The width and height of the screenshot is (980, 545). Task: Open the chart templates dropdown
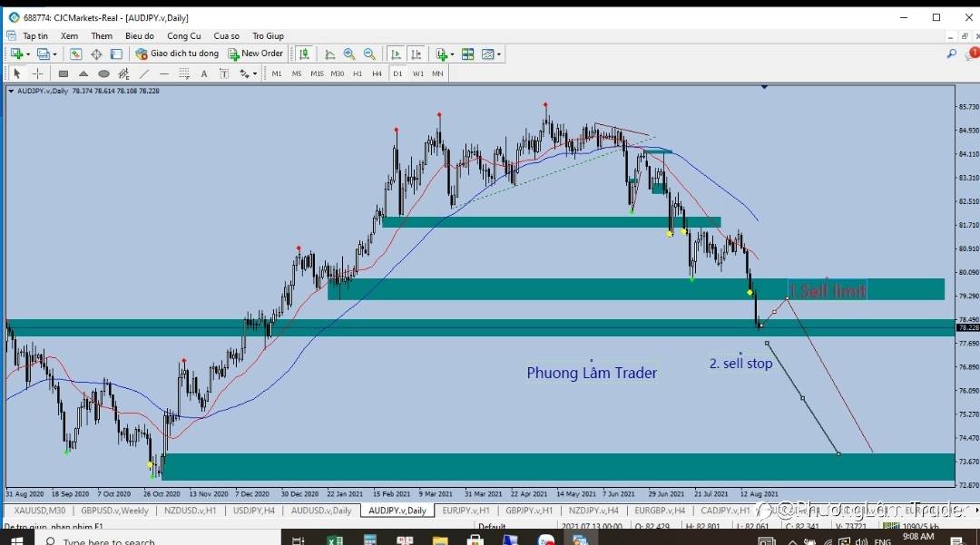[491, 54]
